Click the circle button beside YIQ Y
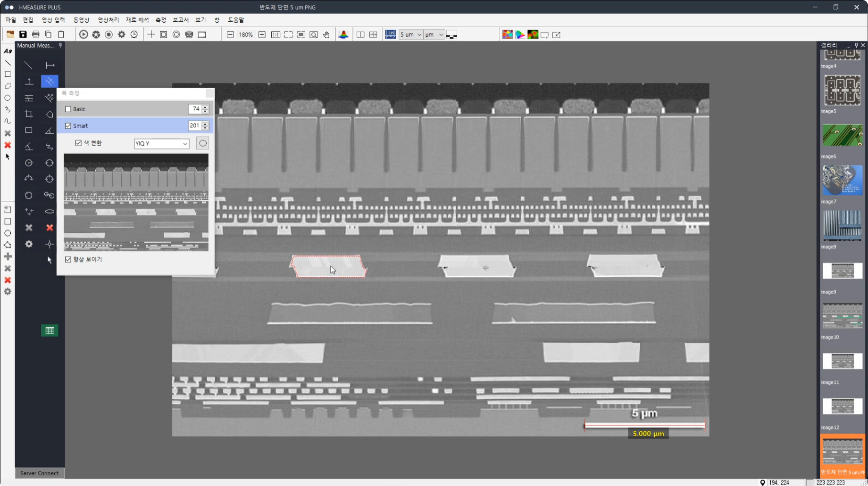 (x=203, y=143)
